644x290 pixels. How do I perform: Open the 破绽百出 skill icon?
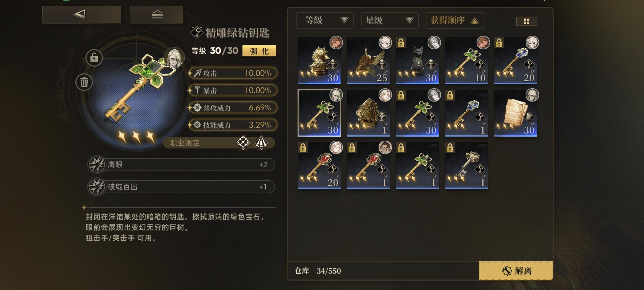coord(96,187)
